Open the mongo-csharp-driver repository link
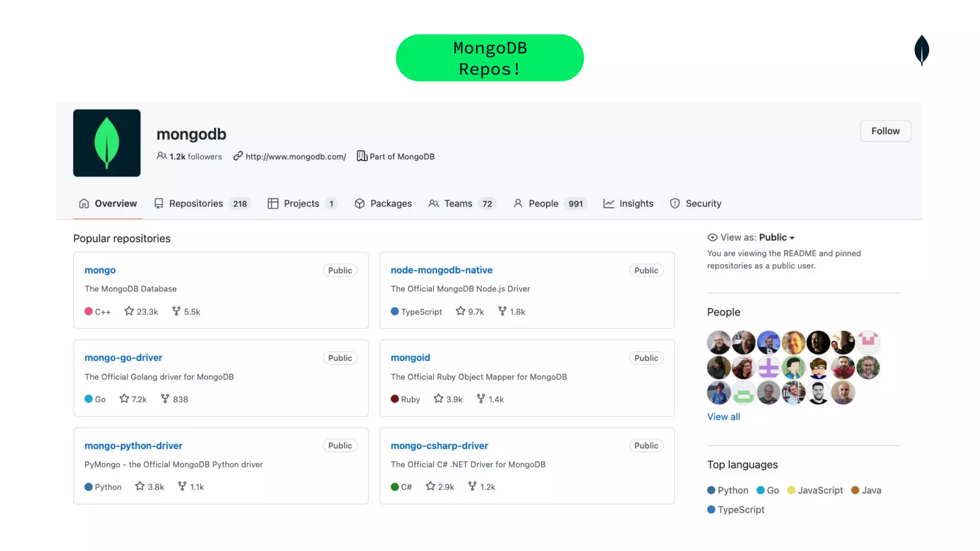This screenshot has width=980, height=551. [439, 445]
